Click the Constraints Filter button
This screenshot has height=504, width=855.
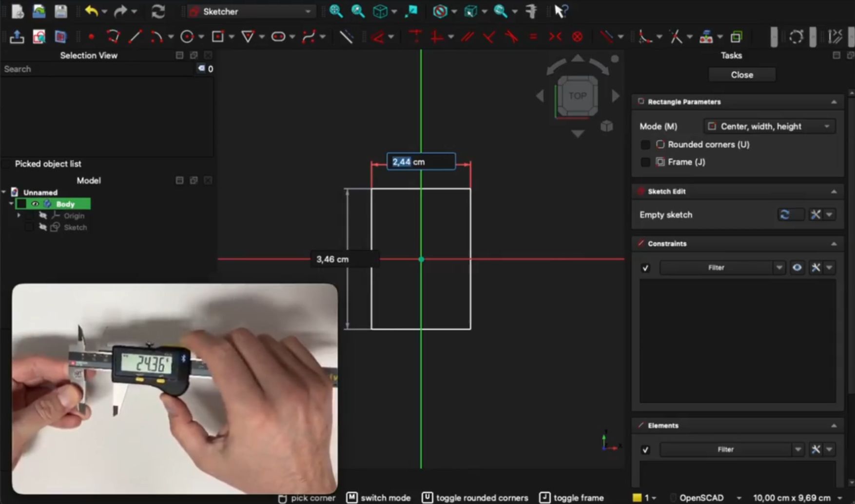click(716, 268)
